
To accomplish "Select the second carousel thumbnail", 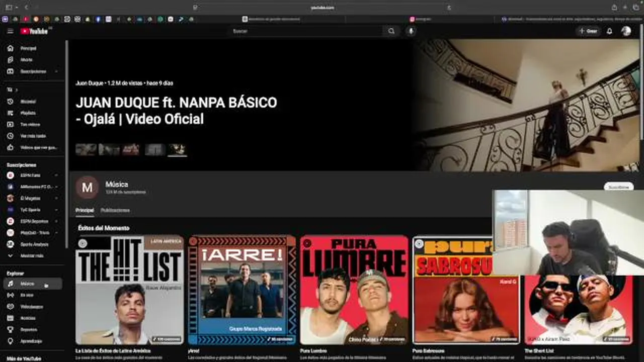I will tap(109, 149).
